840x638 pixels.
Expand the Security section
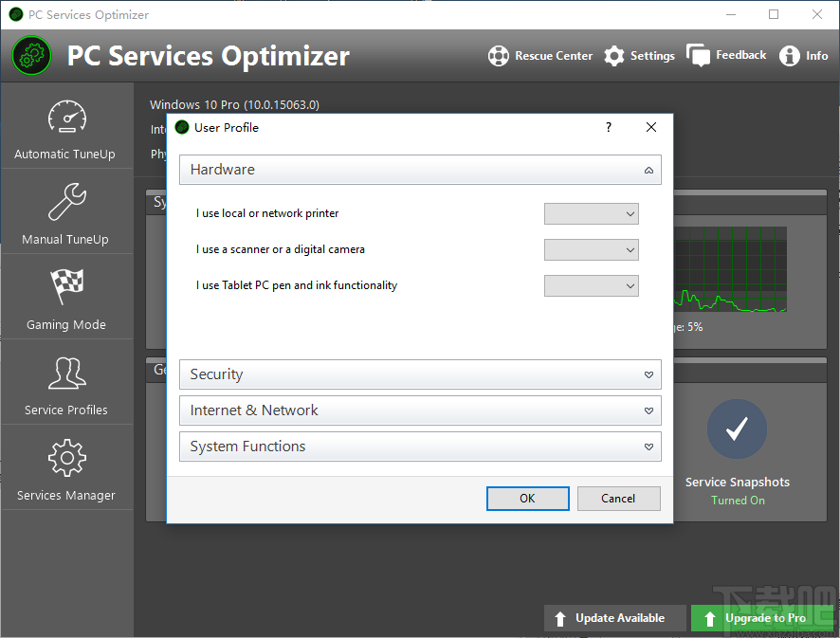click(x=648, y=374)
